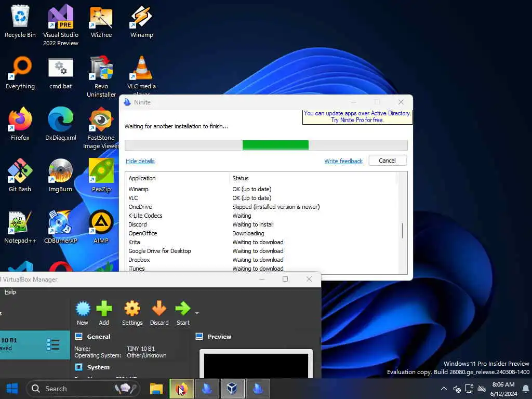532x399 pixels.
Task: Select the Dropbox row in Ninite
Action: (x=261, y=260)
